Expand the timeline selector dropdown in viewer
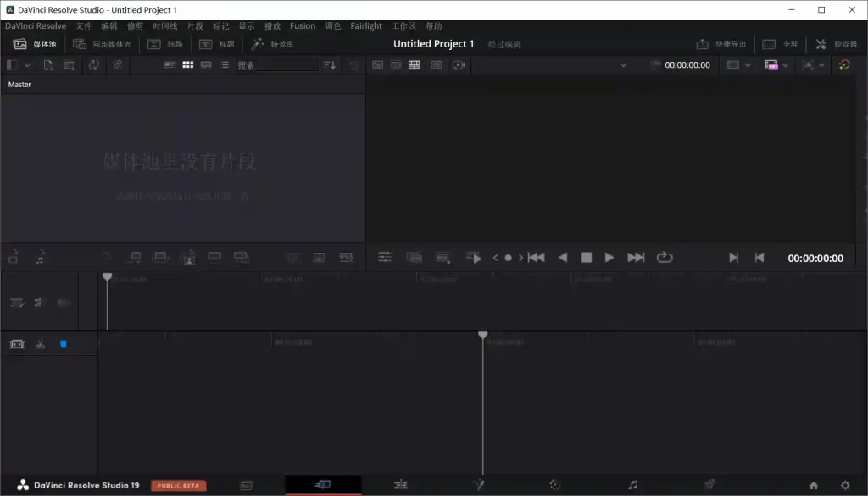Viewport: 868px width, 496px height. coord(624,65)
